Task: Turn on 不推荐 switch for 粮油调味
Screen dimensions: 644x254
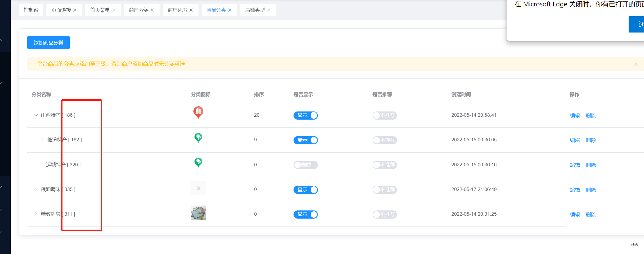Action: click(384, 190)
